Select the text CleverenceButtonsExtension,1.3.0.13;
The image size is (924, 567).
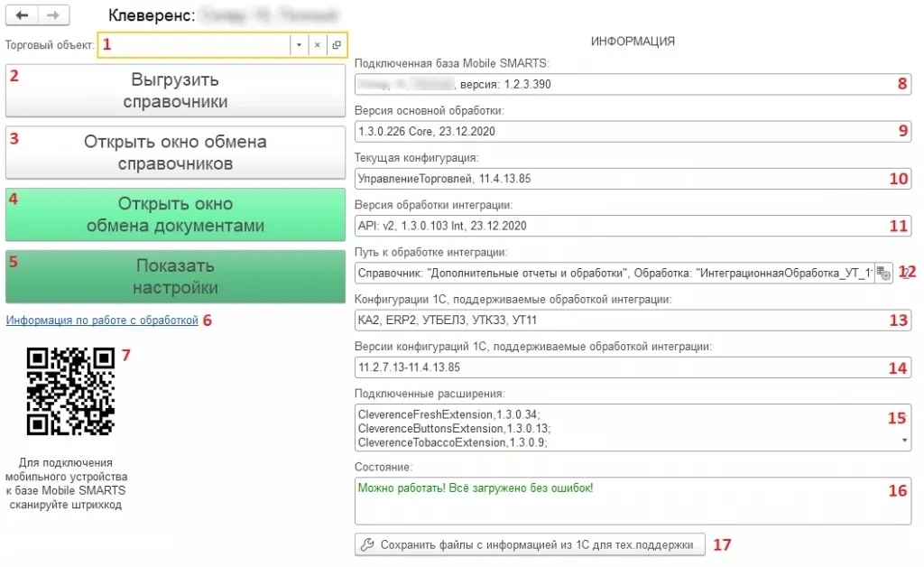tap(455, 429)
